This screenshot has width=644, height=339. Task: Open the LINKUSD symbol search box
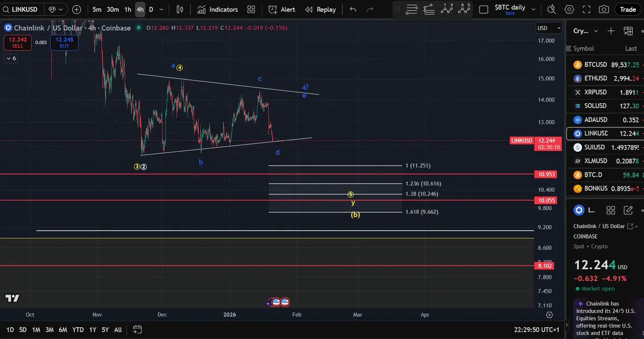(23, 10)
